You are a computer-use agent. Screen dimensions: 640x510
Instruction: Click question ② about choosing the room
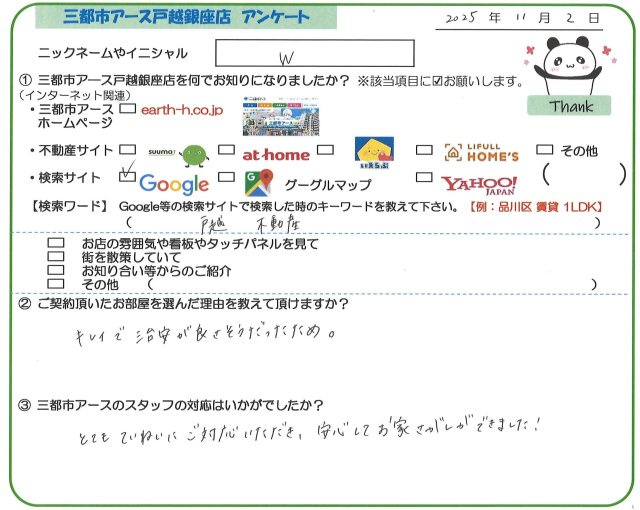[x=184, y=304]
